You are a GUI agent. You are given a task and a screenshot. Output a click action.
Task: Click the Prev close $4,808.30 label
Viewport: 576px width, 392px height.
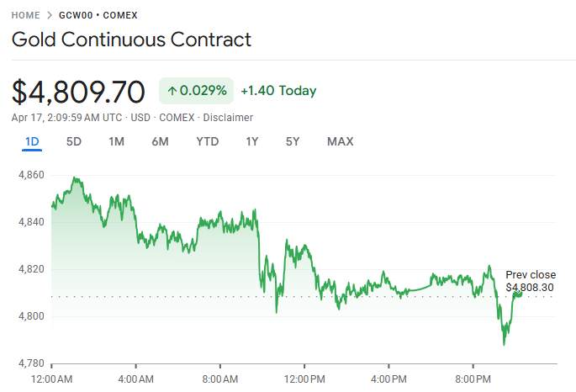530,282
